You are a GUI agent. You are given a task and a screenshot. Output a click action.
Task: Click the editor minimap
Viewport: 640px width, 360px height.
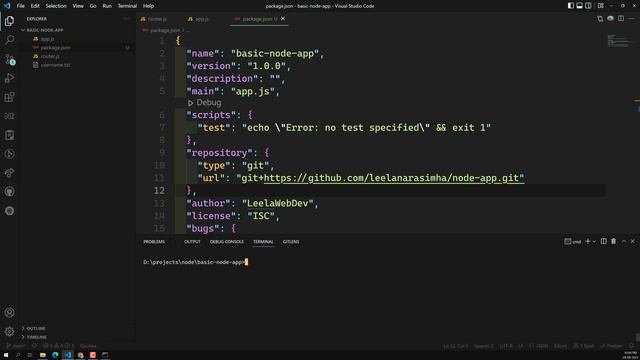click(619, 41)
